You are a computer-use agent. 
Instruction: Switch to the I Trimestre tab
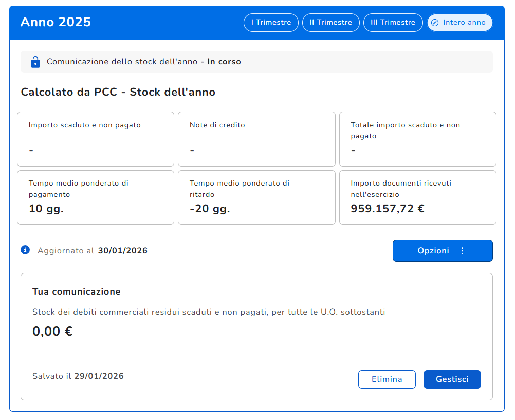[271, 23]
